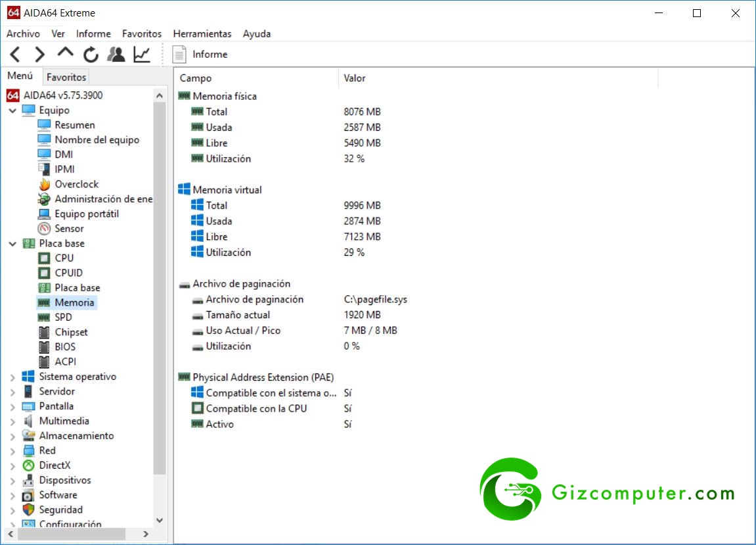
Task: Click the Red network icon
Action: point(28,451)
